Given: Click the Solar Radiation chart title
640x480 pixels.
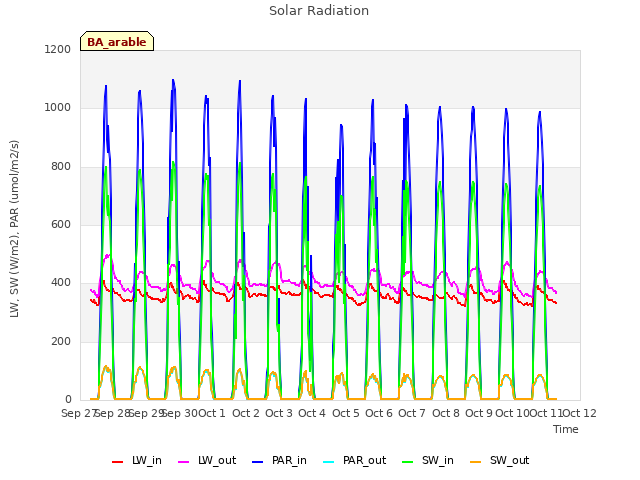Looking at the screenshot, I should pyautogui.click(x=319, y=11).
